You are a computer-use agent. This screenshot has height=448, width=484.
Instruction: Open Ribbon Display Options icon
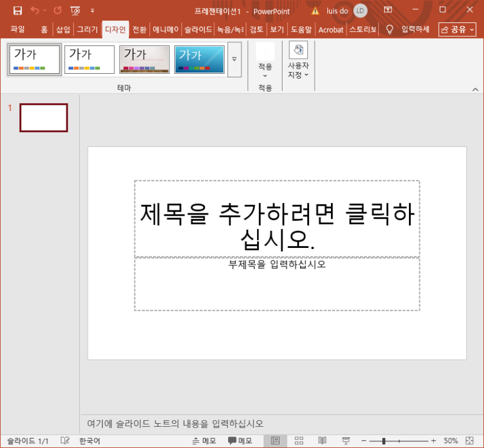[388, 10]
